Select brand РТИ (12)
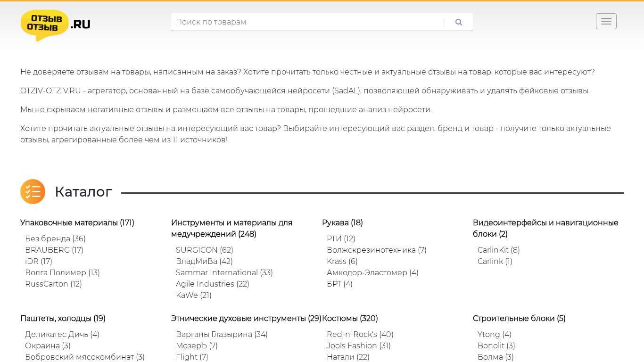Viewport: 644px width, 362px height. click(341, 239)
